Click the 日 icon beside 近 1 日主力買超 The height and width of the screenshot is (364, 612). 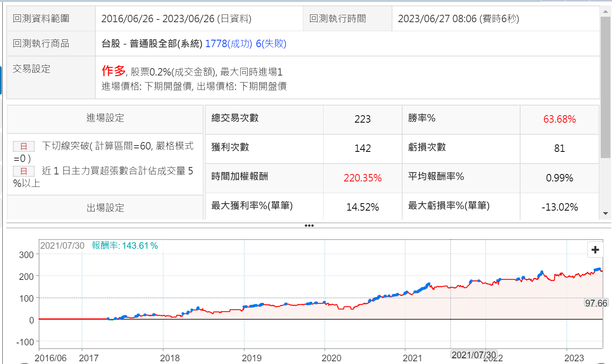24,171
